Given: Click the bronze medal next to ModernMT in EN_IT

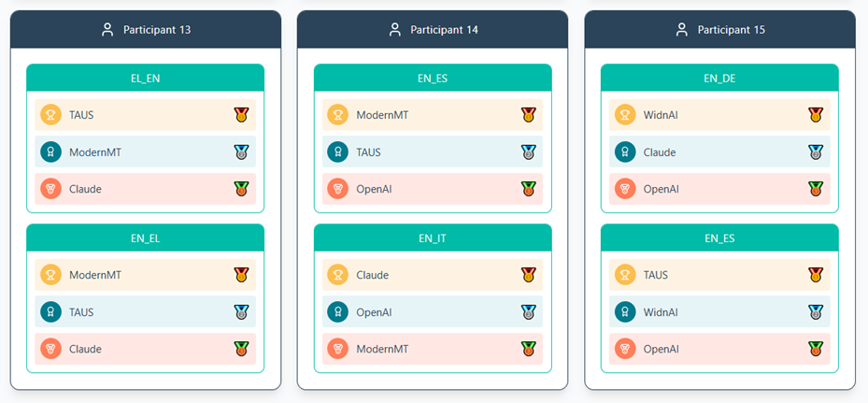Looking at the screenshot, I should [529, 349].
